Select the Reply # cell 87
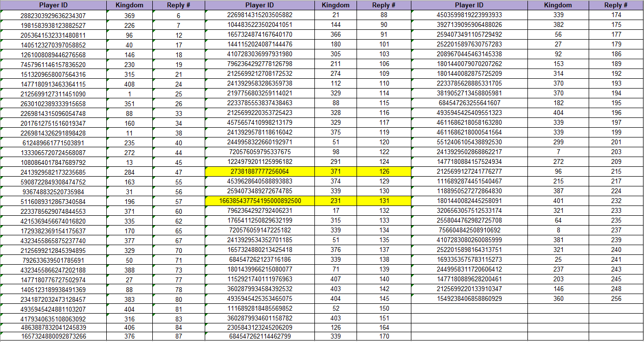The image size is (644, 342). pos(179,337)
